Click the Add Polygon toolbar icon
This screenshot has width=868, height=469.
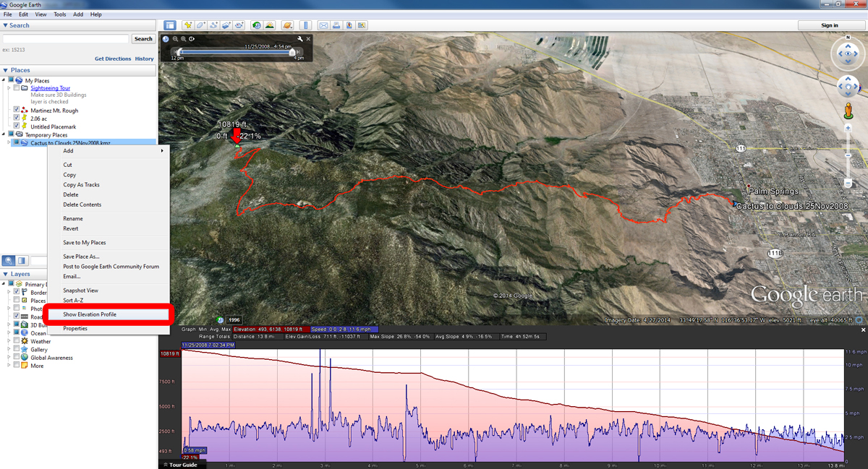(200, 25)
